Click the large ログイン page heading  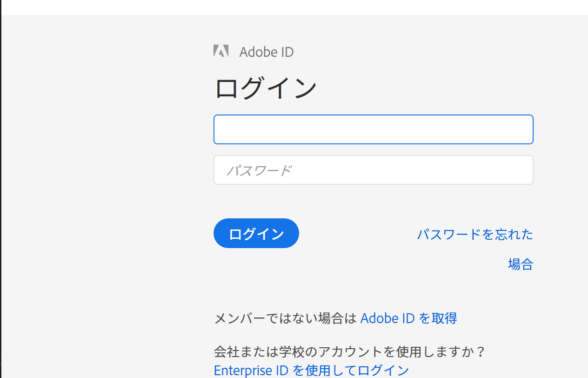(x=265, y=88)
